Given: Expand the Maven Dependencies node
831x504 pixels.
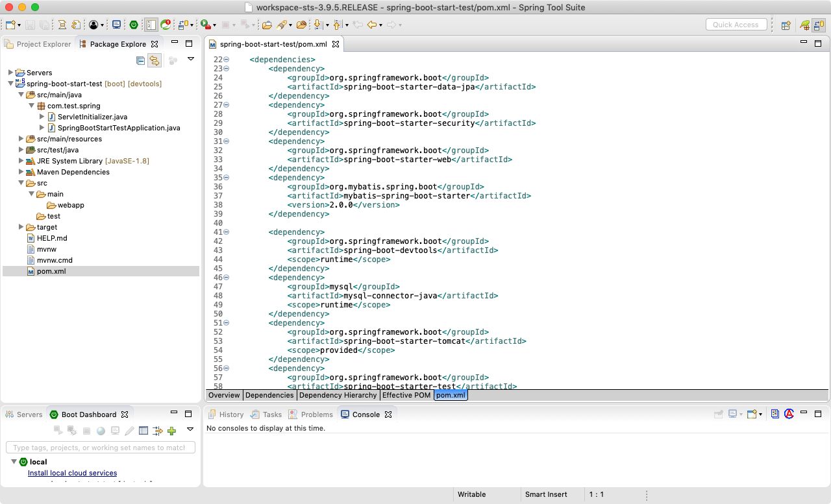Looking at the screenshot, I should coord(21,172).
